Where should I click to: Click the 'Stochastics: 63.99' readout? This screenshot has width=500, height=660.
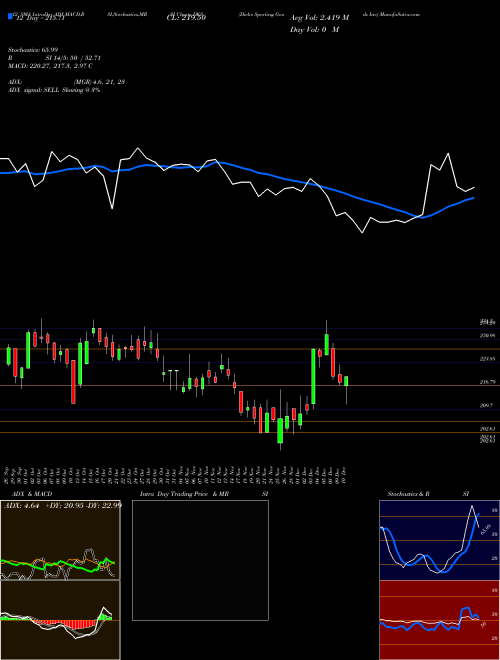pos(33,50)
